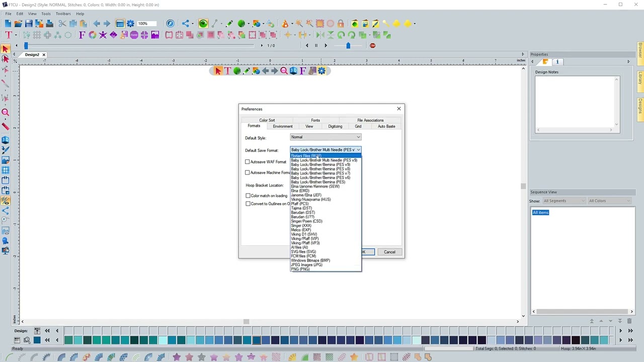Click the padlock Lock icon in toolbar

[x=341, y=24]
